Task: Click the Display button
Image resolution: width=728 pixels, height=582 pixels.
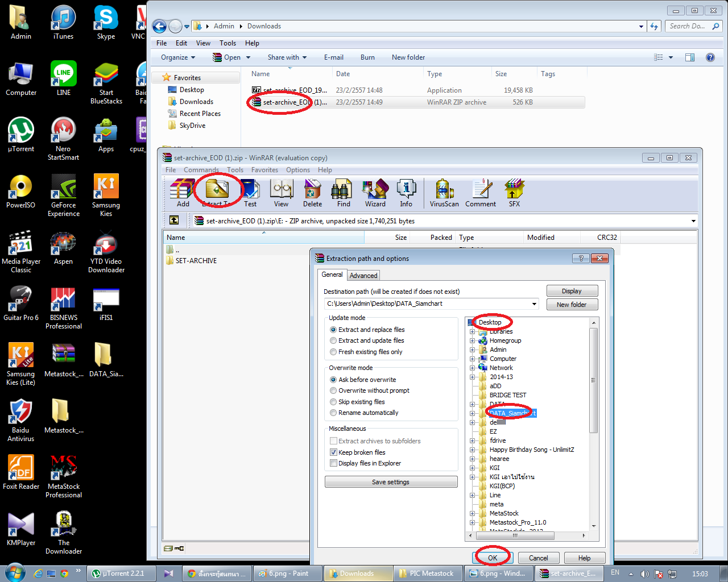Action: (572, 291)
